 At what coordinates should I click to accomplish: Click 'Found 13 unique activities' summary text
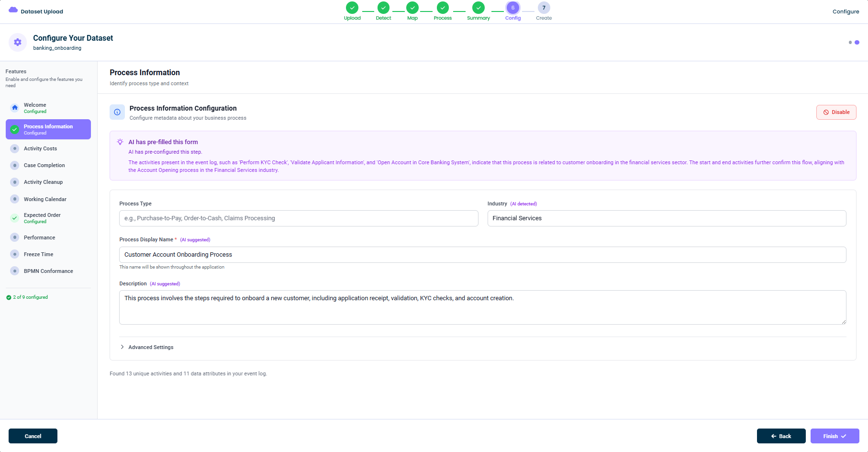point(188,373)
